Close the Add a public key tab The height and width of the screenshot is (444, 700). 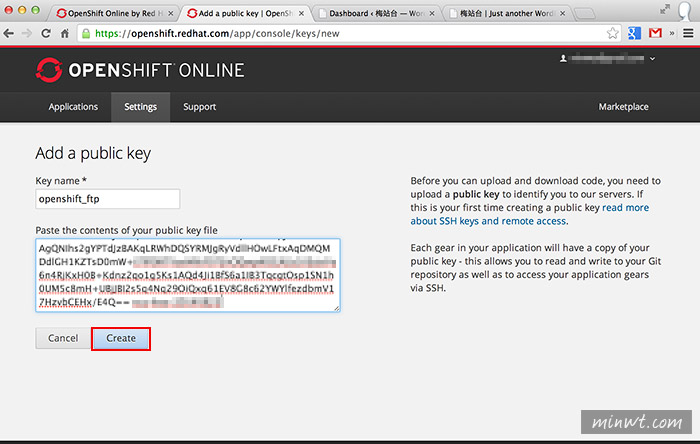(x=301, y=13)
